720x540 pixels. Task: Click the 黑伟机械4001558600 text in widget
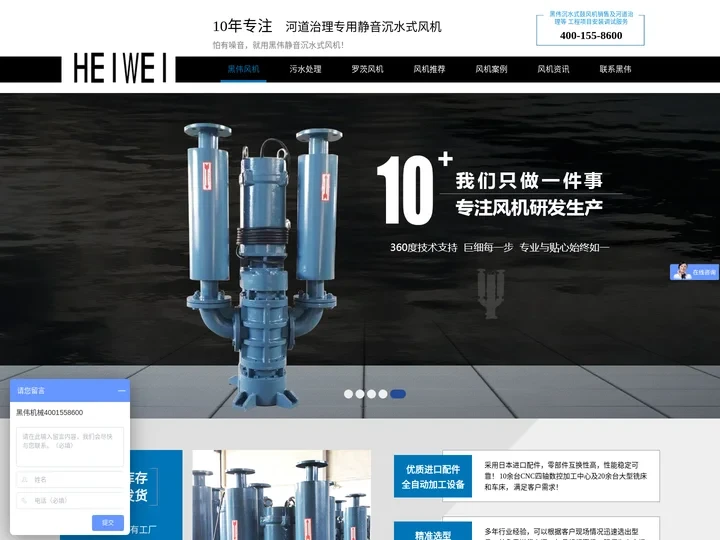50,412
